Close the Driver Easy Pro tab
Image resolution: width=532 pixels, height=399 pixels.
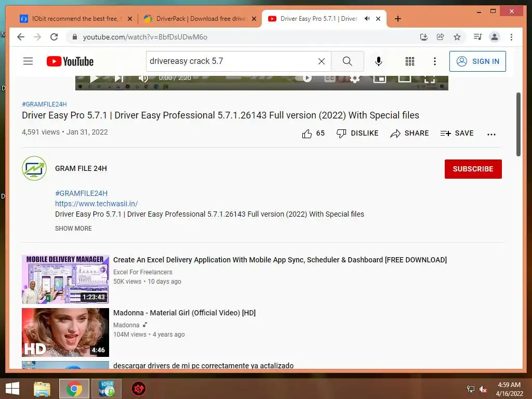[378, 19]
